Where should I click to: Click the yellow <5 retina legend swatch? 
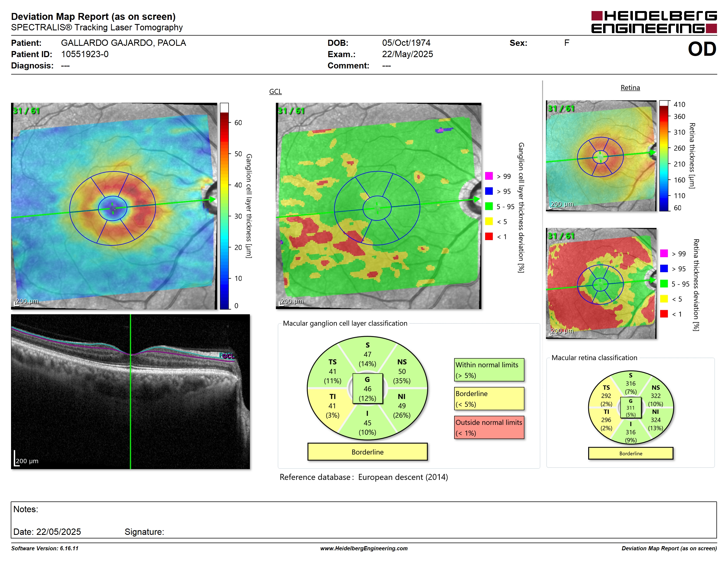664,299
